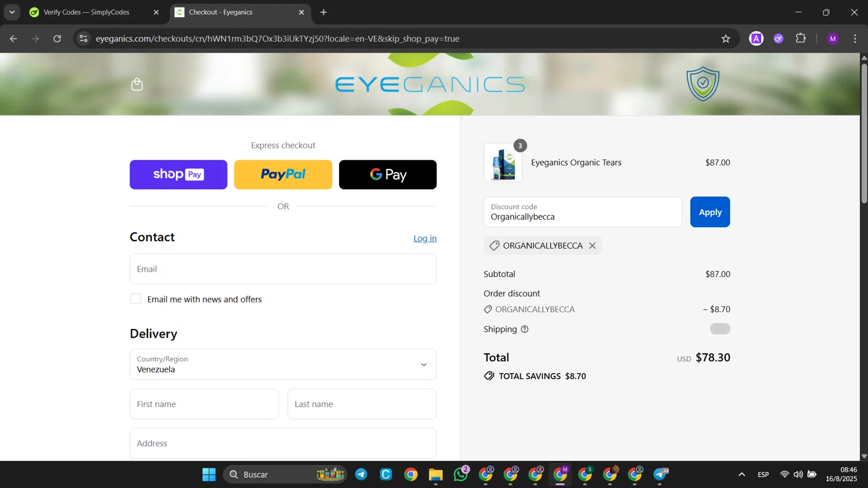Open the tab search dropdown arrow

point(12,12)
